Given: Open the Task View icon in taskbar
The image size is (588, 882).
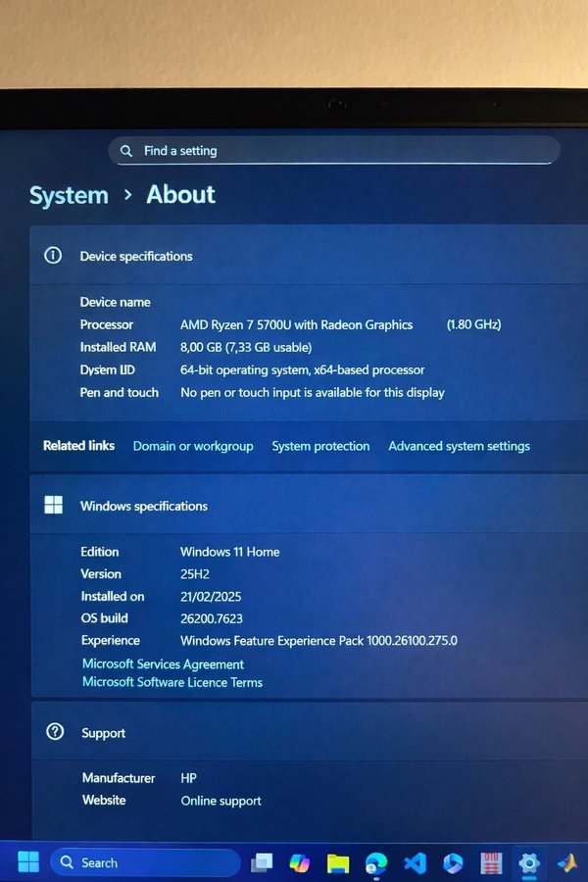Looking at the screenshot, I should point(262,862).
